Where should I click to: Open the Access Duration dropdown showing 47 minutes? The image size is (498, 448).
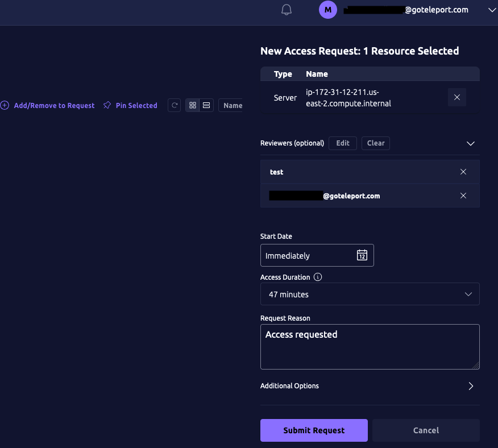(x=370, y=294)
